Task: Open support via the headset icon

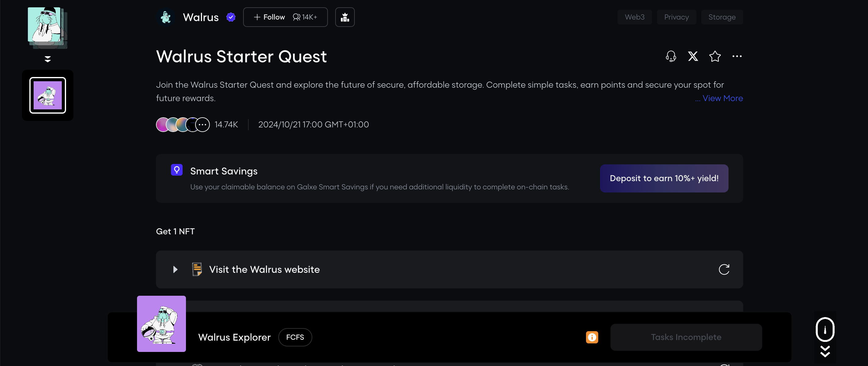Action: (x=670, y=56)
